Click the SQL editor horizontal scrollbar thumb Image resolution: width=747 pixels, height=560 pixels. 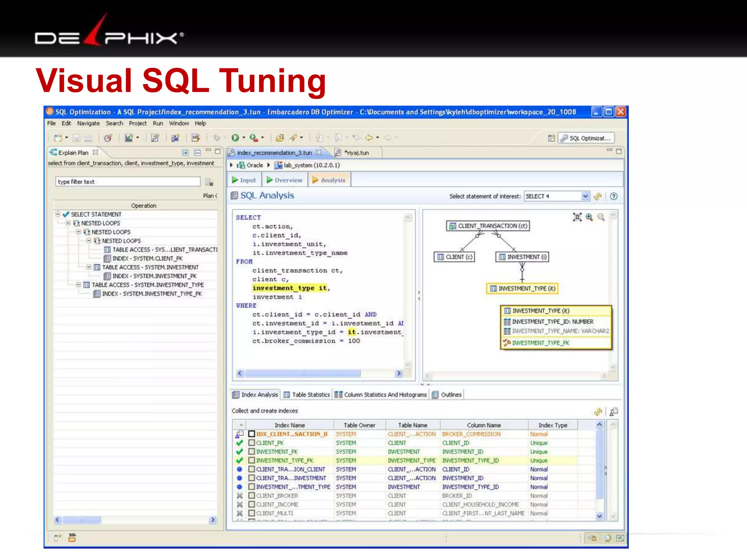[302, 373]
